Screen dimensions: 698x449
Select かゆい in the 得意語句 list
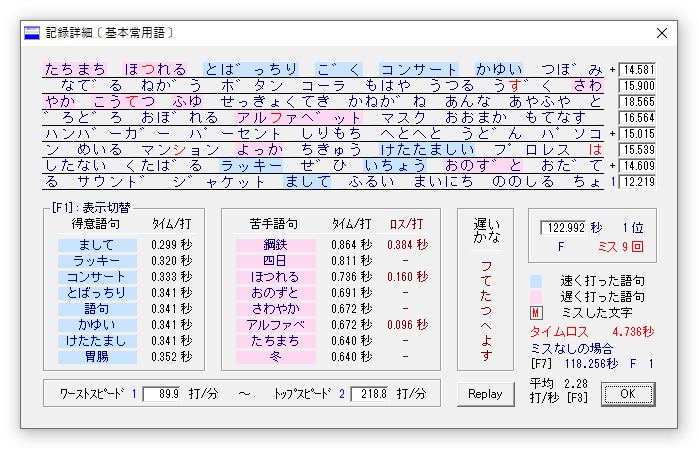[x=97, y=325]
